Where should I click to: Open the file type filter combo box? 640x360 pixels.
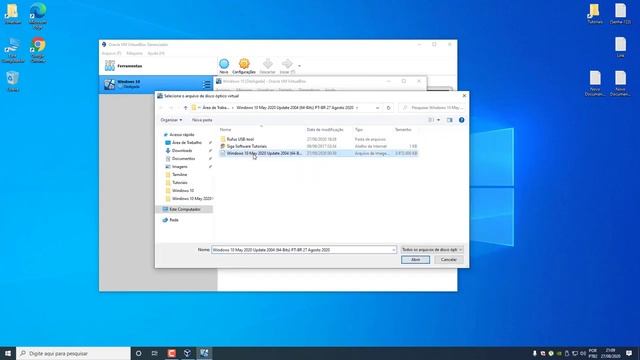coord(432,250)
